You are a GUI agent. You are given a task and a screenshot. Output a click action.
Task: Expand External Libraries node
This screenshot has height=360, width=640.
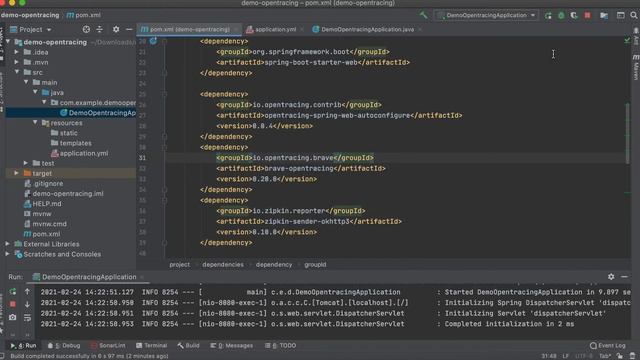[x=7, y=244]
